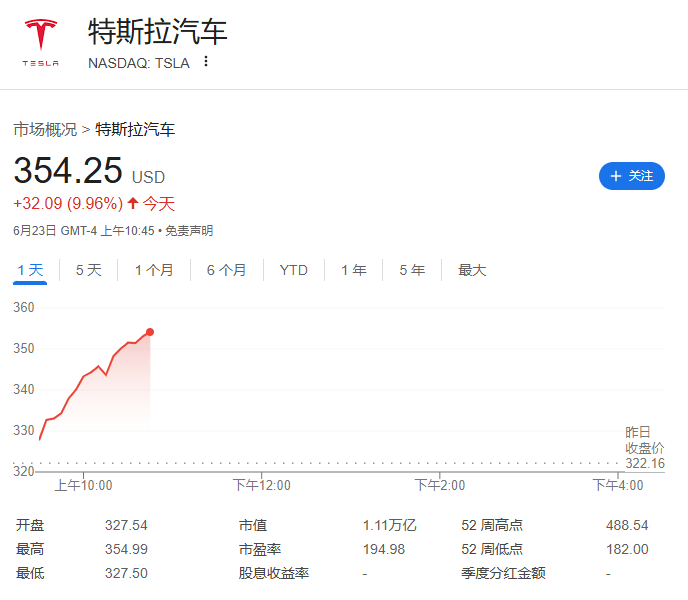The image size is (688, 600).
Task: Click the red current-price dot on chart
Action: 150,332
